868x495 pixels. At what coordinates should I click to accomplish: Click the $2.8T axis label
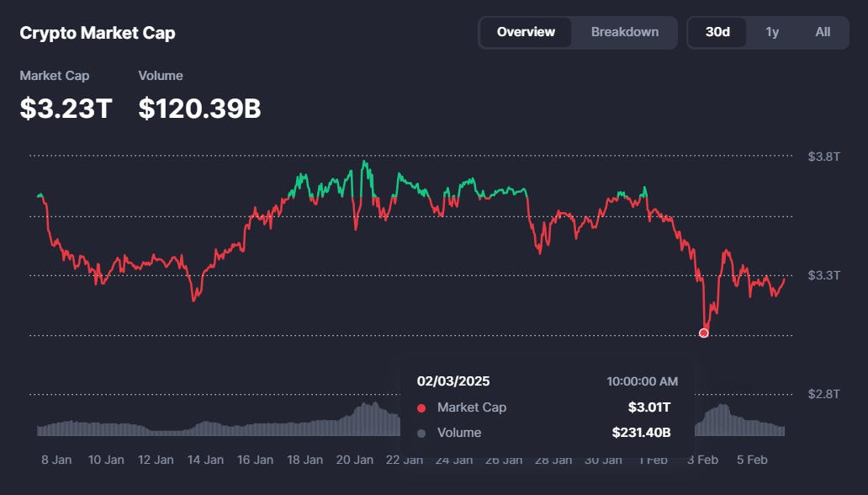(x=823, y=394)
